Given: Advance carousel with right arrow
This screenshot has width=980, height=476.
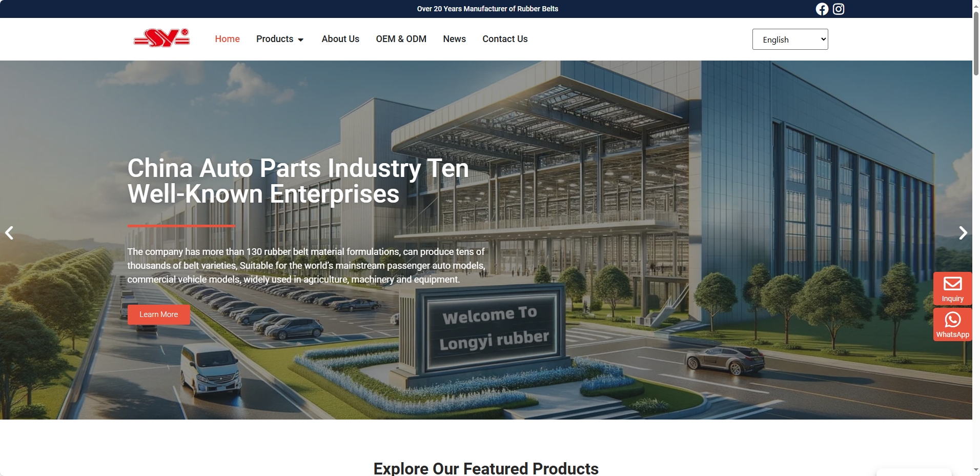Looking at the screenshot, I should pyautogui.click(x=963, y=233).
